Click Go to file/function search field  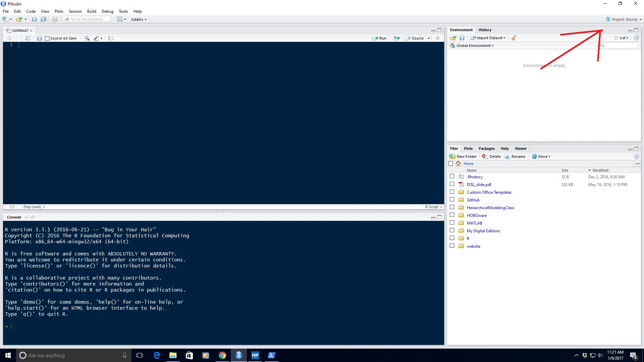(x=87, y=19)
